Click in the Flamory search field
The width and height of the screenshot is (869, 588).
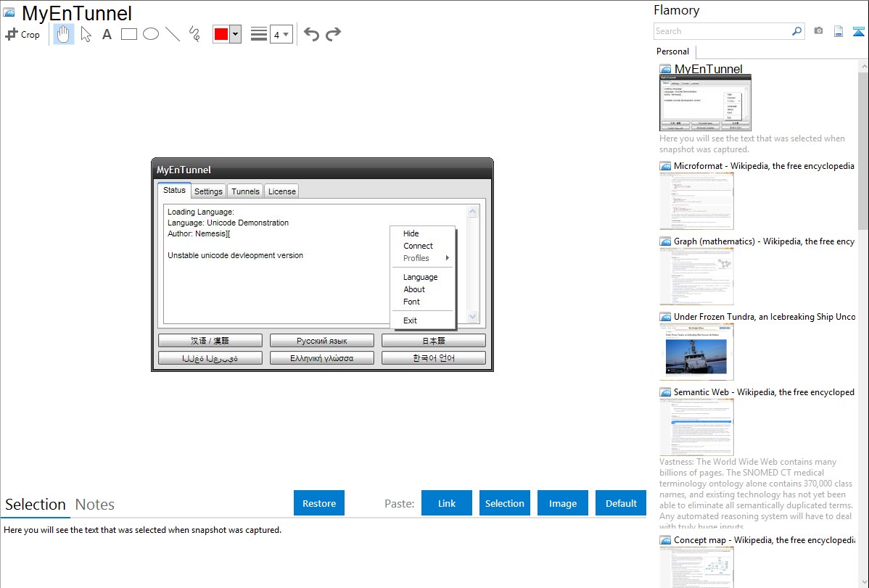pos(722,31)
